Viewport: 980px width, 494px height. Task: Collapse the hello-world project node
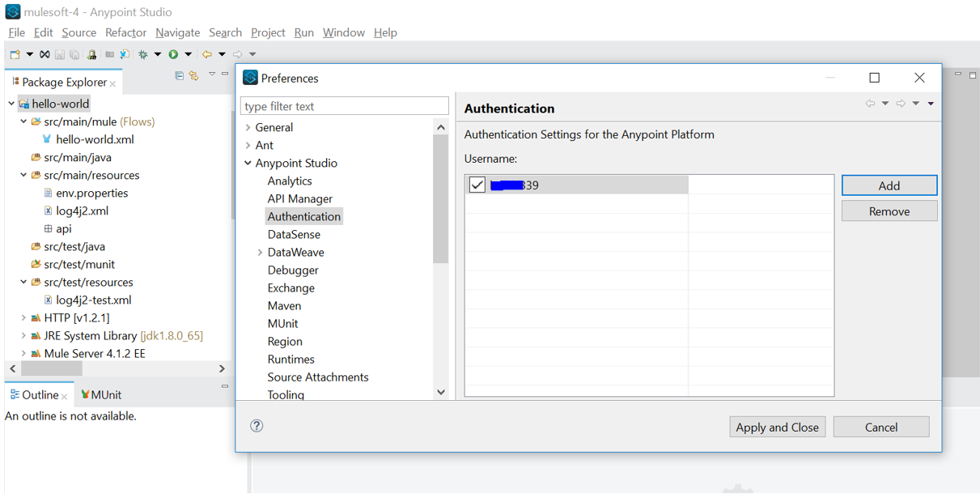11,104
